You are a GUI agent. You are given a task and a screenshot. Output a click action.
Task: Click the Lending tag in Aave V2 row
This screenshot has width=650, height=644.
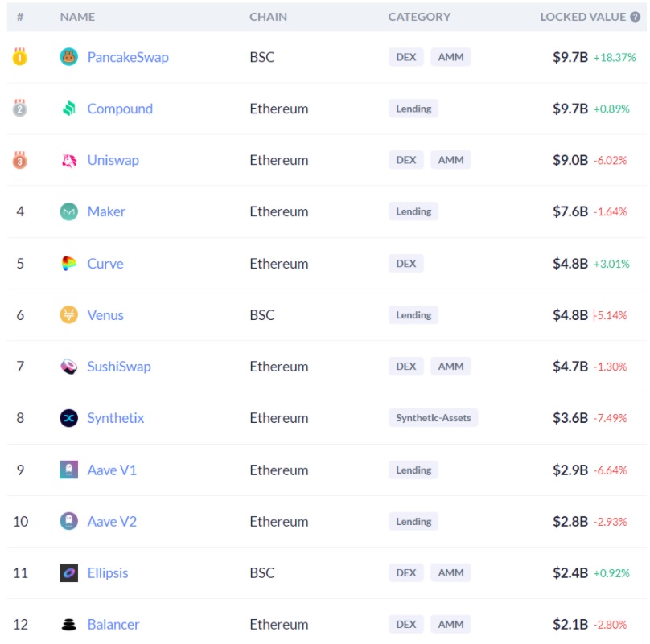tap(413, 521)
